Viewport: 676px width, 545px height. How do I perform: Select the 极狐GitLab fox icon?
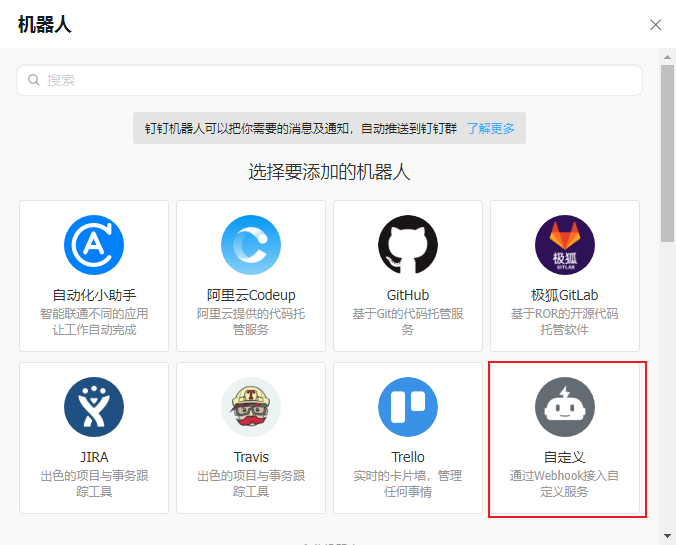565,245
